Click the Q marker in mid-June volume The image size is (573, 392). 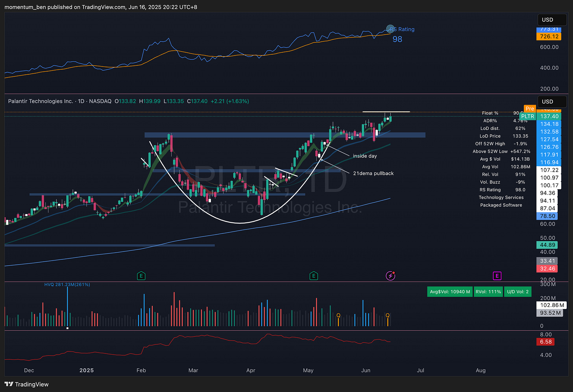point(388,316)
